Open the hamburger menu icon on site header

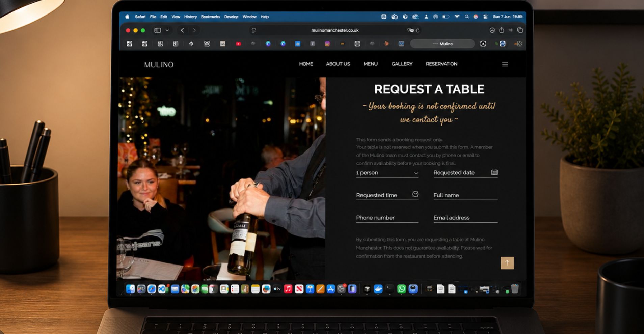tap(505, 64)
